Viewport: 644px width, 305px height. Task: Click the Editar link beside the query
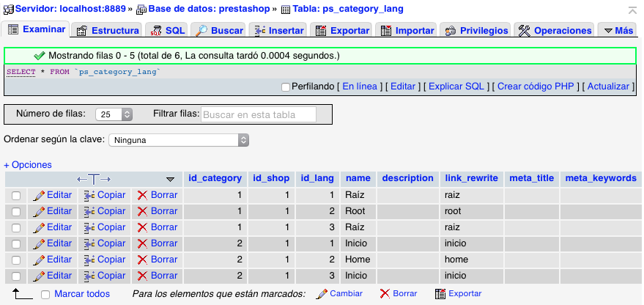tap(403, 87)
